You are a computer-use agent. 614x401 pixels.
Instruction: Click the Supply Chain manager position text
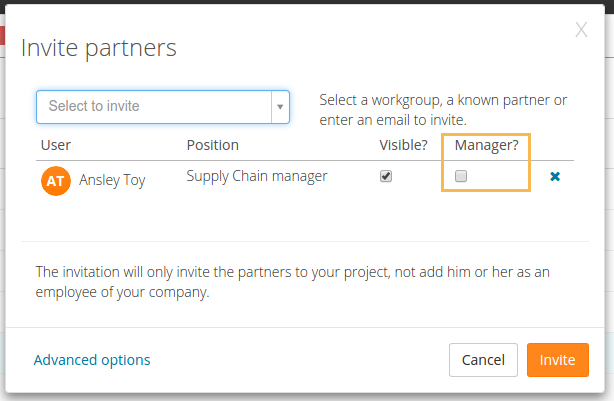[257, 176]
